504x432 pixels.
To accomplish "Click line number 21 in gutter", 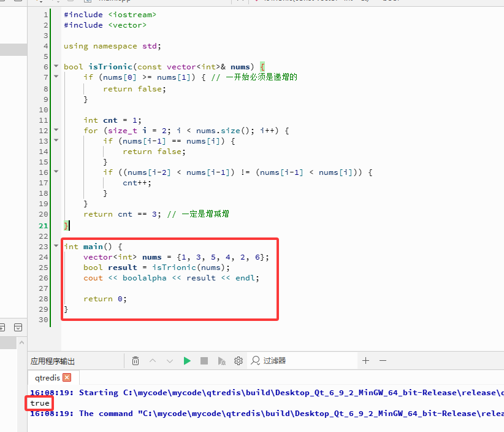I will [44, 226].
